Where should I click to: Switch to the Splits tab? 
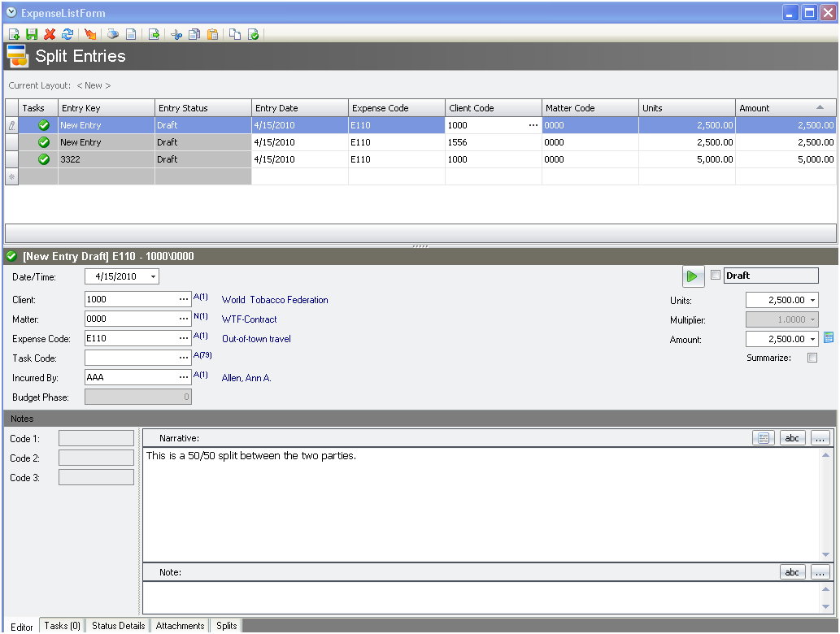click(226, 626)
